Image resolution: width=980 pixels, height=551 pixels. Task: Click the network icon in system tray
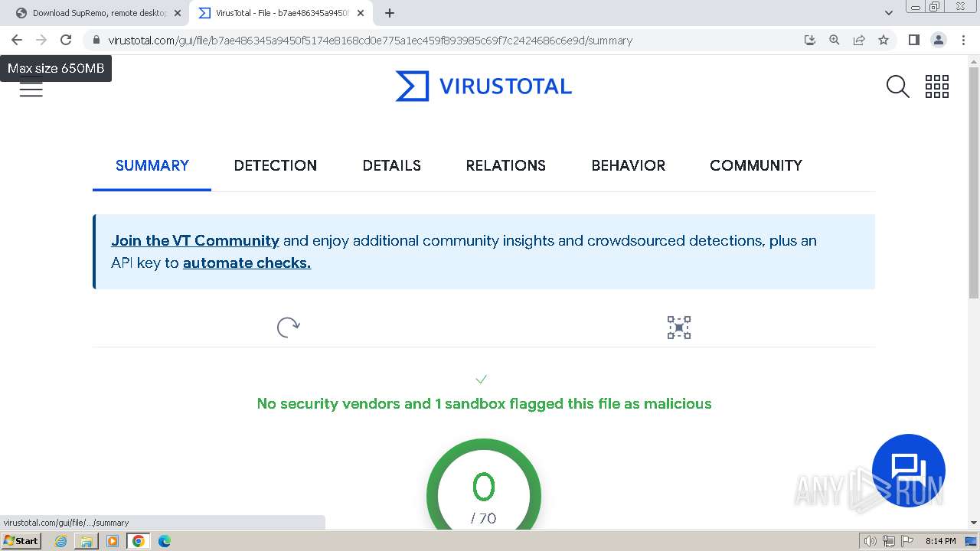click(889, 541)
